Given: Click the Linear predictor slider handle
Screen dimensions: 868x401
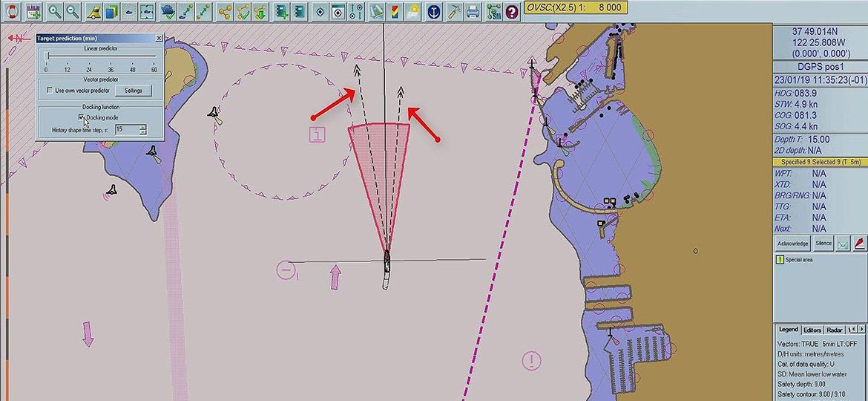Looking at the screenshot, I should (x=47, y=56).
